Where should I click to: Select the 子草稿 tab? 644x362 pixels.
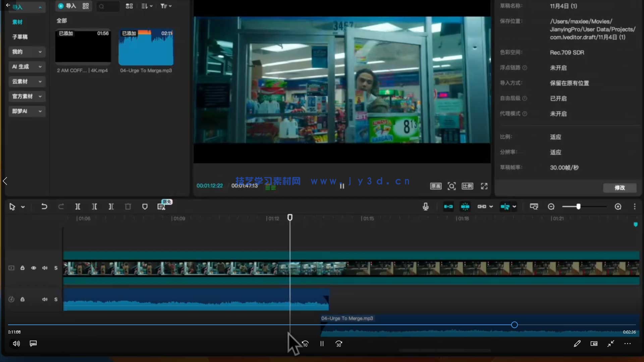click(x=20, y=37)
